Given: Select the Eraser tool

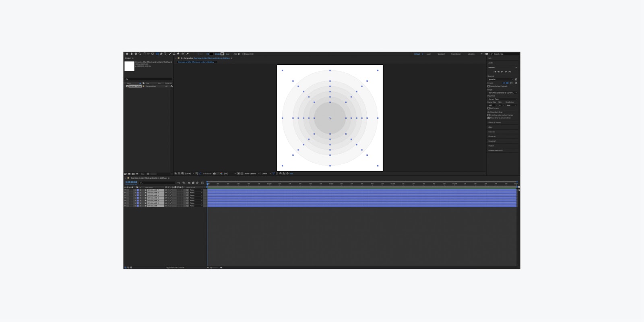Looking at the screenshot, I should coord(178,54).
